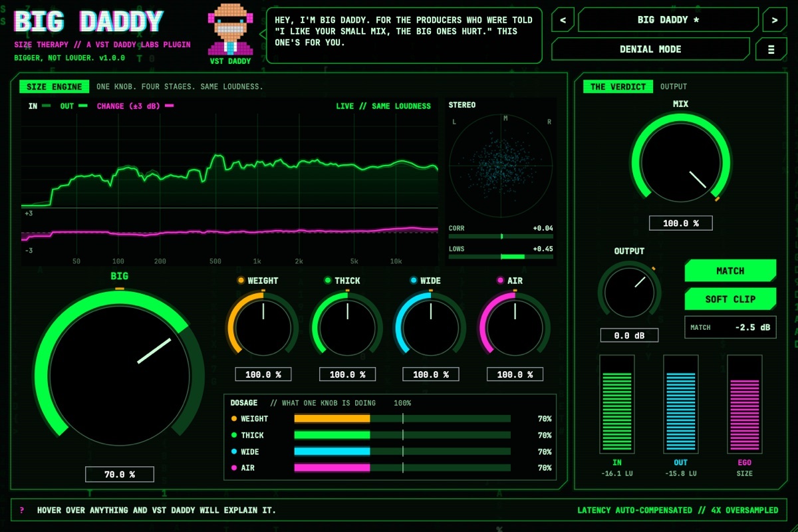Switch to the OUTPUT tab
Image resolution: width=798 pixels, height=532 pixels.
click(x=674, y=86)
